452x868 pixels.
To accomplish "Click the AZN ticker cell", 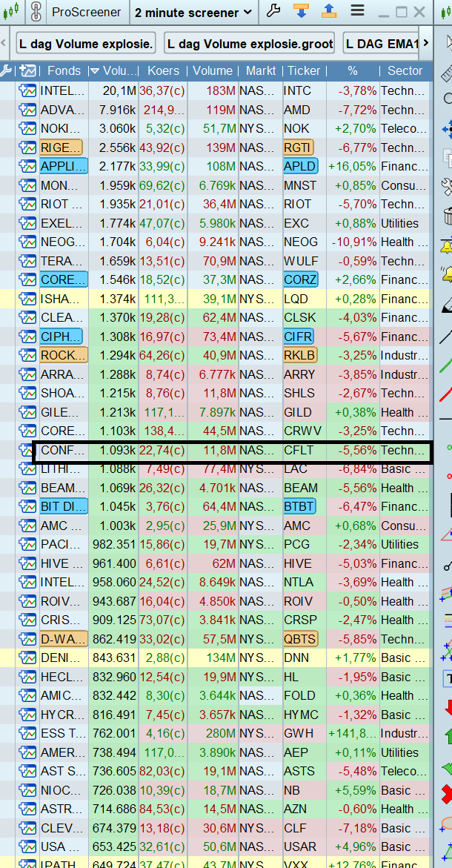I will coord(305,809).
